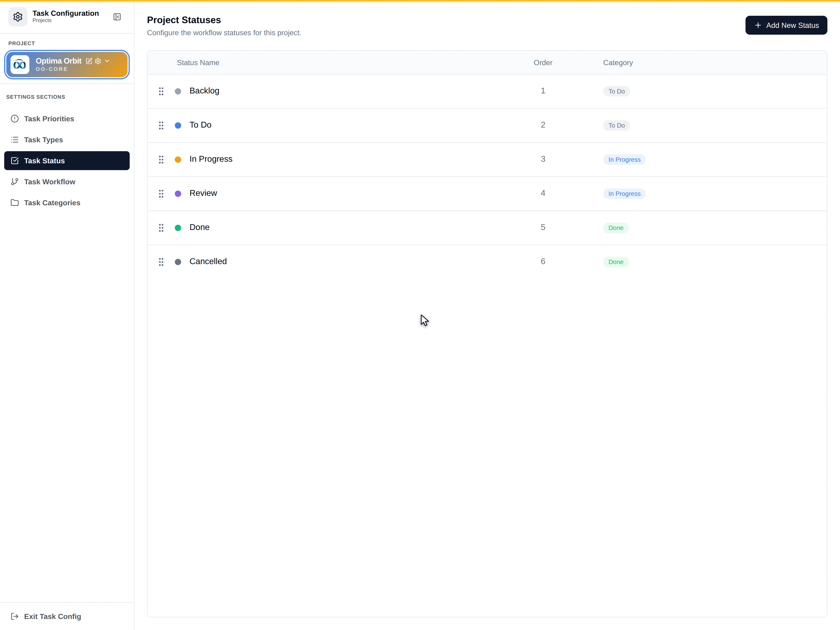Select the Cancelled status name
This screenshot has height=630, width=840.
pyautogui.click(x=208, y=262)
